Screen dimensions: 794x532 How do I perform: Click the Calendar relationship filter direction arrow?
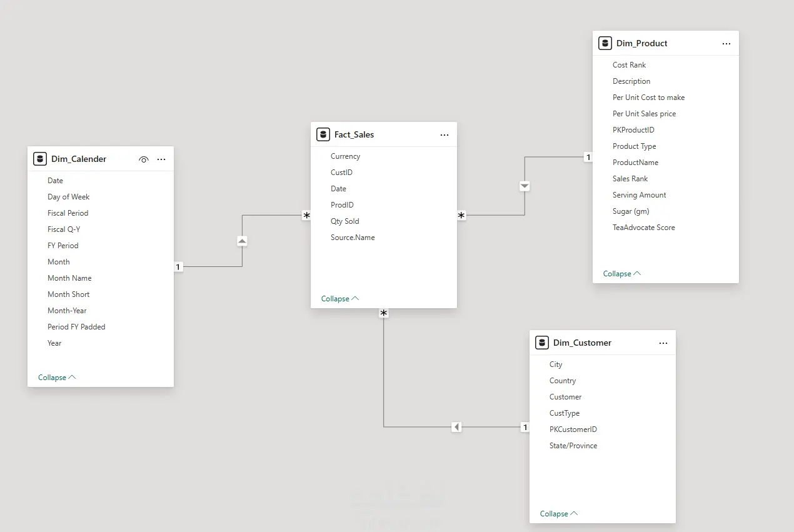point(242,241)
